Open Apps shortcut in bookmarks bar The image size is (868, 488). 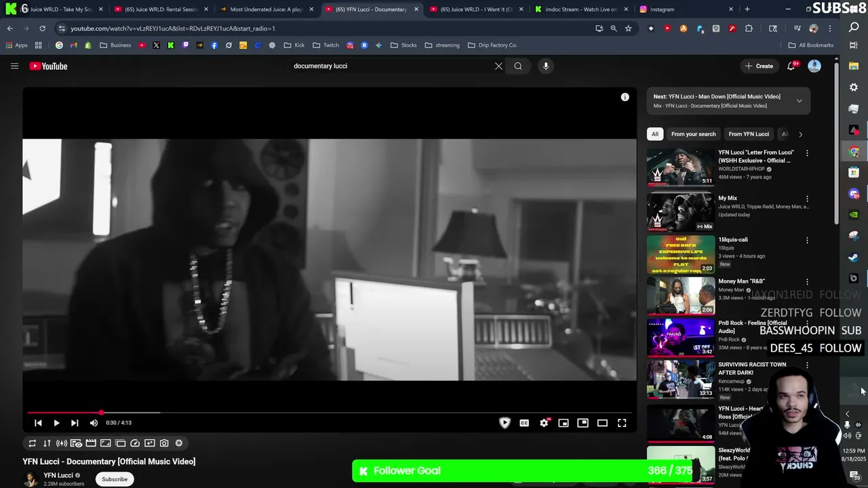[x=16, y=45]
